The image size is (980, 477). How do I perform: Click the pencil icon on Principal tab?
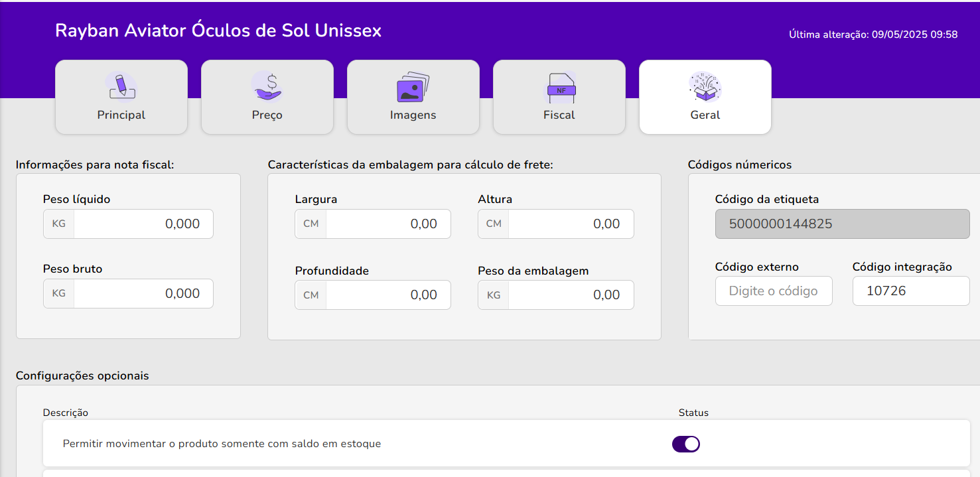click(x=121, y=86)
